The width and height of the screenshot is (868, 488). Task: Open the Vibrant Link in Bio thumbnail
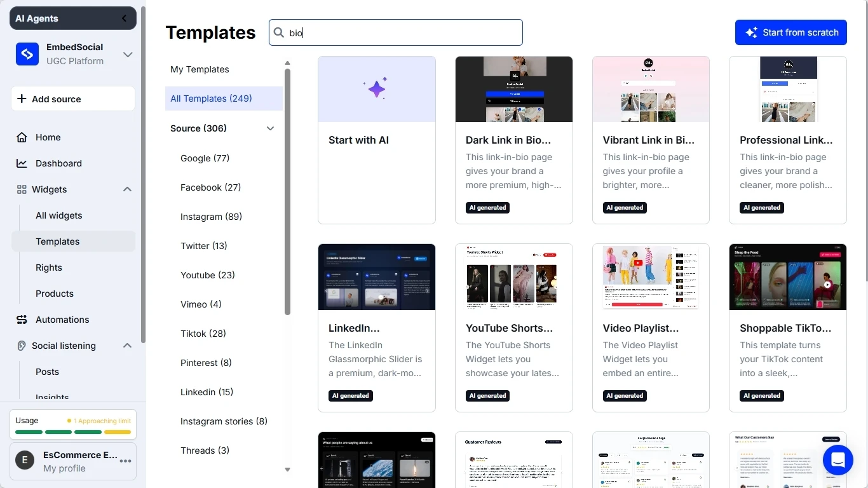651,89
